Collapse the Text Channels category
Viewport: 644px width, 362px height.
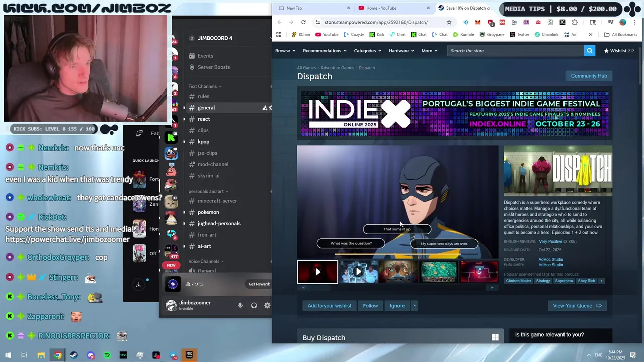[x=205, y=86]
